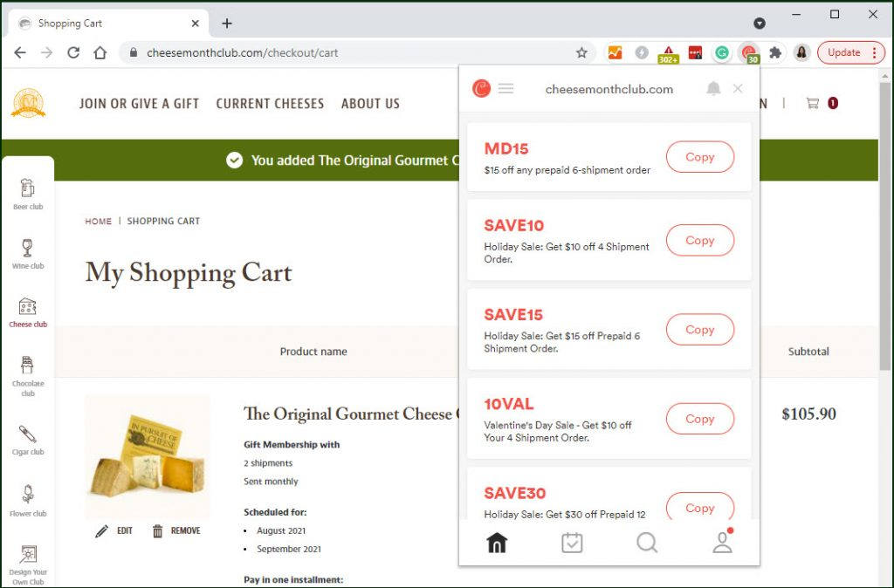The height and width of the screenshot is (588, 894).
Task: Click the MD15 coupon code text
Action: pyautogui.click(x=506, y=148)
